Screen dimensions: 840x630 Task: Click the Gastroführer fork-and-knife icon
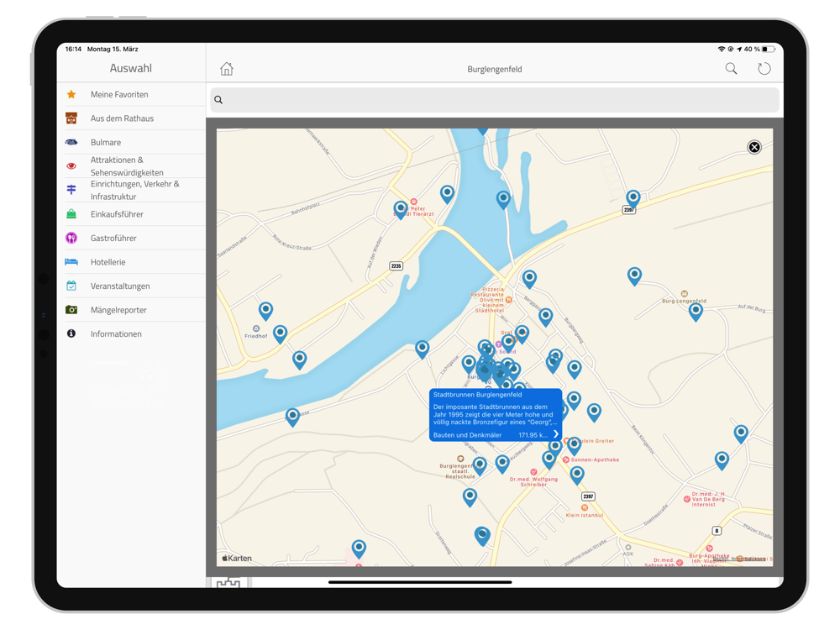tap(71, 238)
